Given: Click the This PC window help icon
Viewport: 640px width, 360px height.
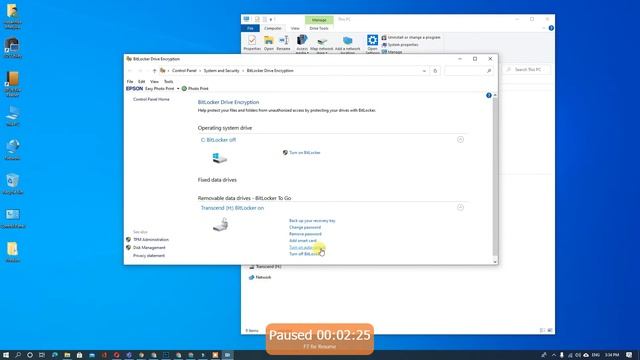Looking at the screenshot, I should 551,28.
